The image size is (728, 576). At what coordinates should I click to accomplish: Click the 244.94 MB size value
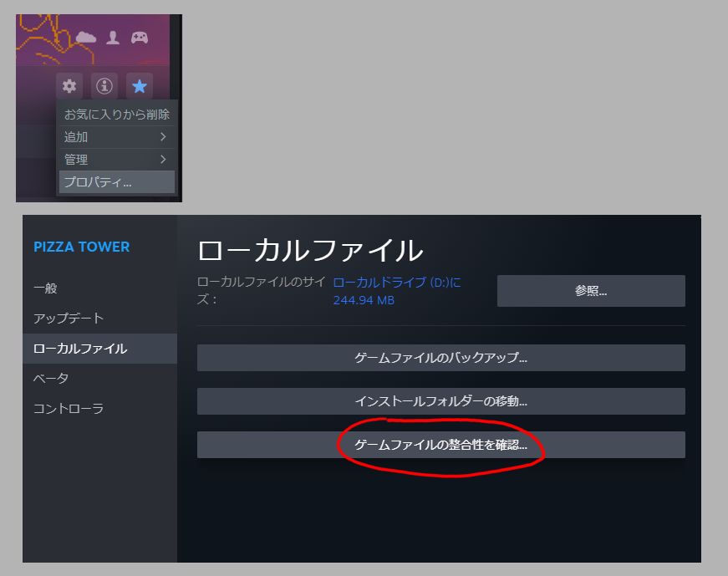click(x=364, y=300)
